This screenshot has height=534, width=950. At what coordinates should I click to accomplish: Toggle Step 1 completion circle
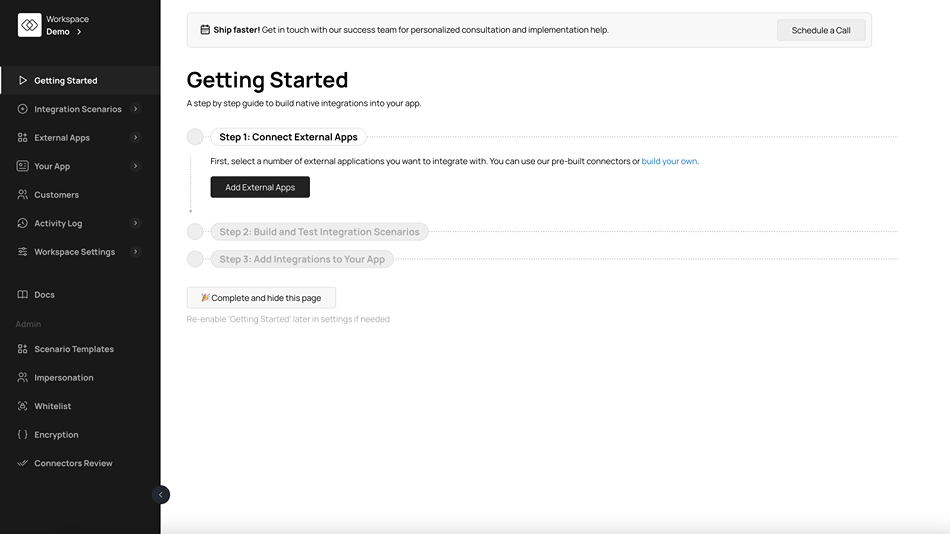(x=195, y=137)
